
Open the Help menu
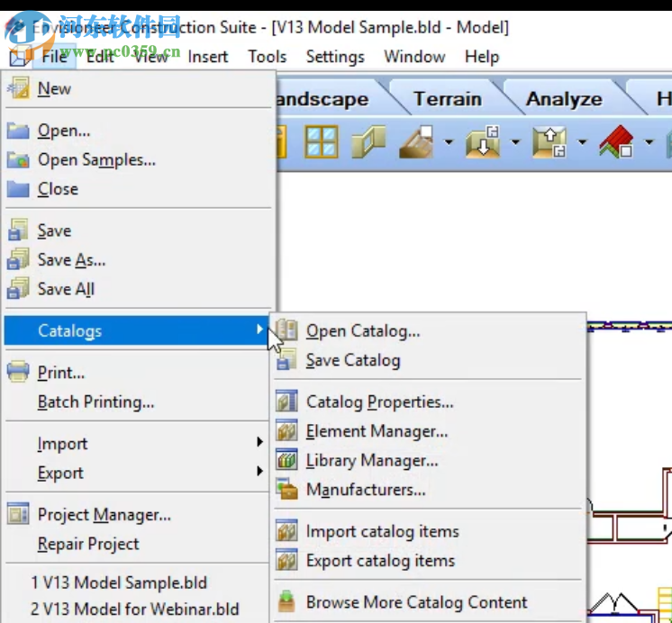(x=482, y=56)
